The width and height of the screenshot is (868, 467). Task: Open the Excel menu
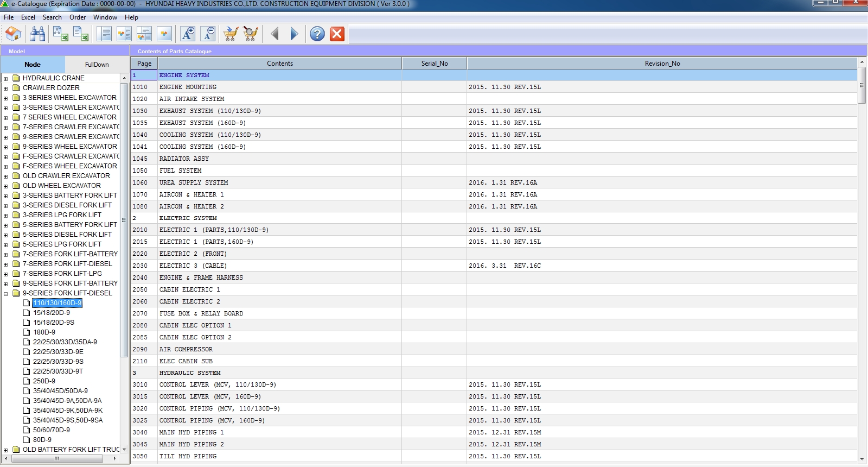point(28,17)
